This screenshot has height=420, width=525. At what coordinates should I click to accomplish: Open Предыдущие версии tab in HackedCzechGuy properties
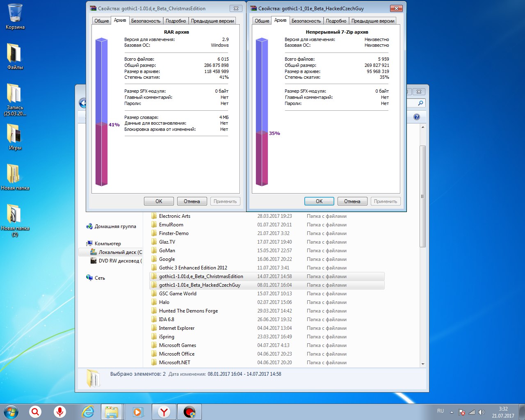coord(373,21)
